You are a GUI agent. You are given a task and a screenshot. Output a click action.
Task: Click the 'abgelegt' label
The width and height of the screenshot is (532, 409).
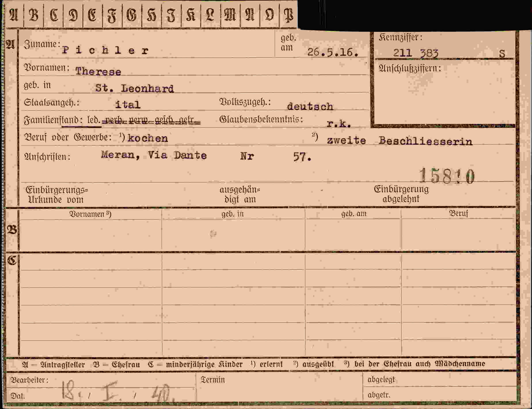tap(381, 380)
